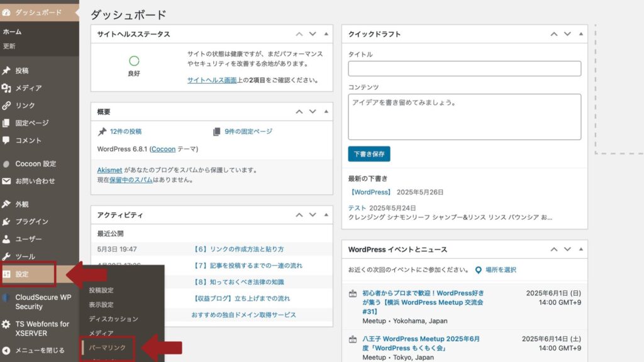Open ホーム in the dashboard submenu
This screenshot has height=362, width=644.
(x=13, y=32)
